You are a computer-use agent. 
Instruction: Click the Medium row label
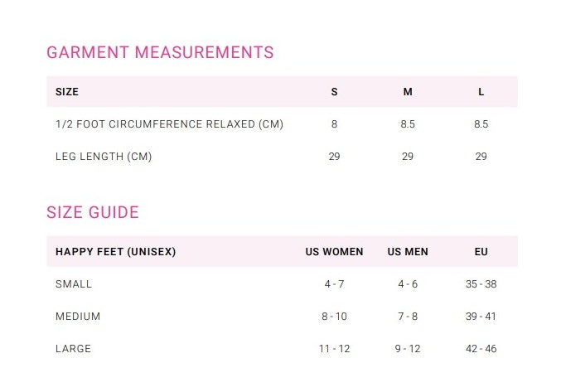[78, 317]
